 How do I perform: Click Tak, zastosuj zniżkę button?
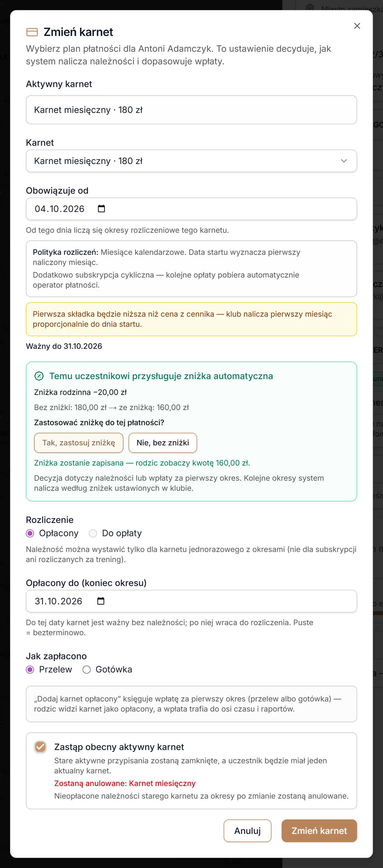[79, 443]
